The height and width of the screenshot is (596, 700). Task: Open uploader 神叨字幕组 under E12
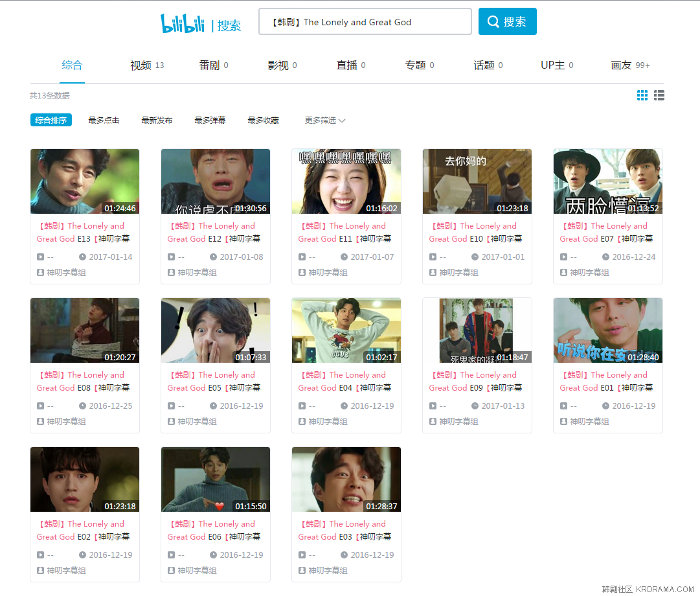(197, 272)
